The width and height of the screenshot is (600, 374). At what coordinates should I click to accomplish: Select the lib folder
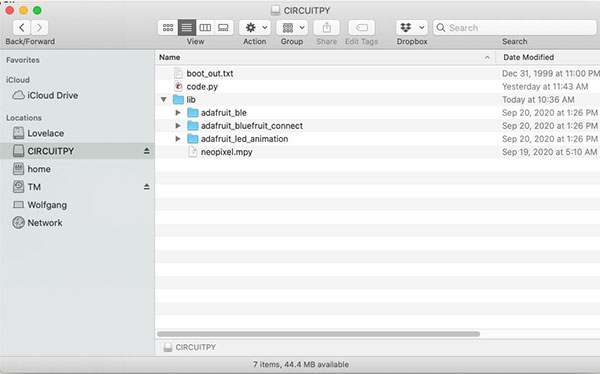tap(191, 100)
